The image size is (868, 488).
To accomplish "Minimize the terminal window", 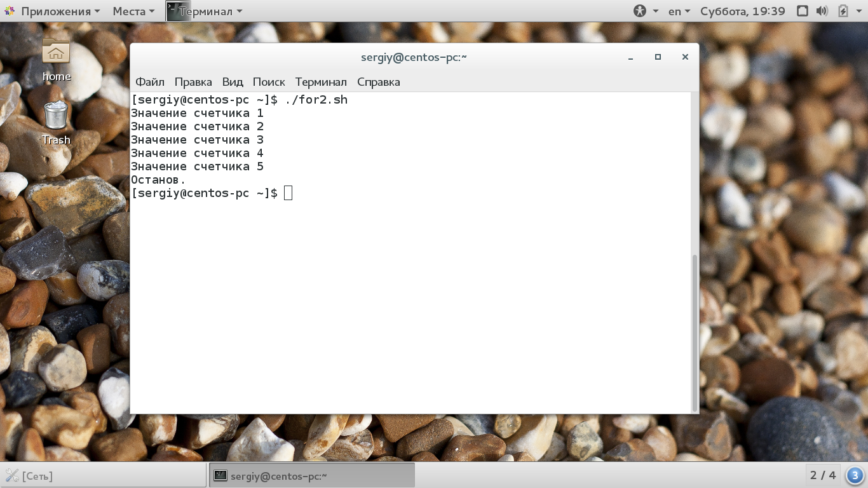I will tap(630, 57).
